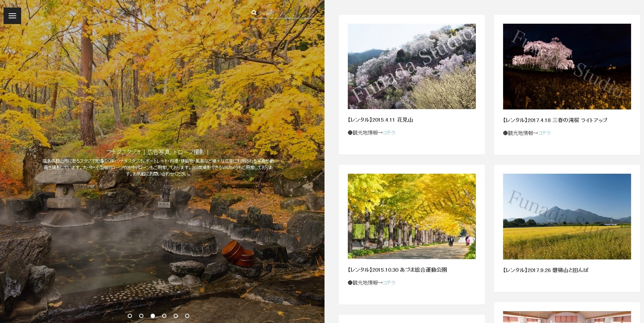The image size is (644, 323).
Task: Open the 2017.9.26 磐梯山と田んぼ title
Action: [x=545, y=270]
